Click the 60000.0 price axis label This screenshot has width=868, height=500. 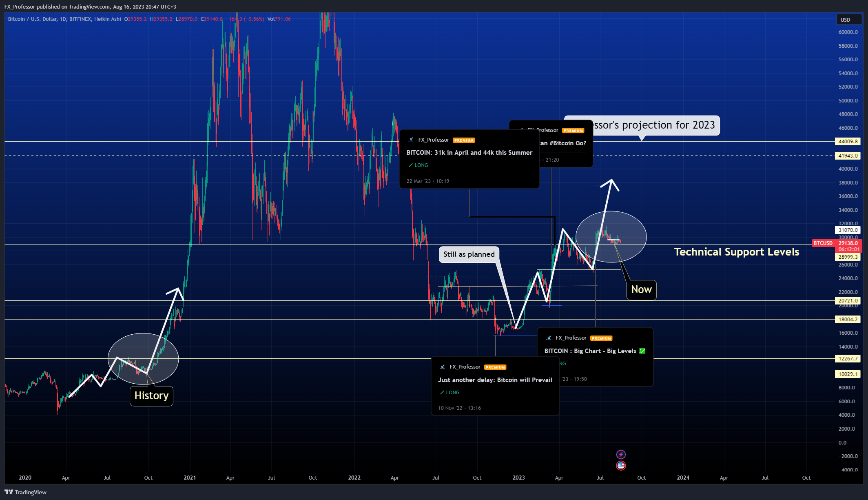click(x=848, y=32)
